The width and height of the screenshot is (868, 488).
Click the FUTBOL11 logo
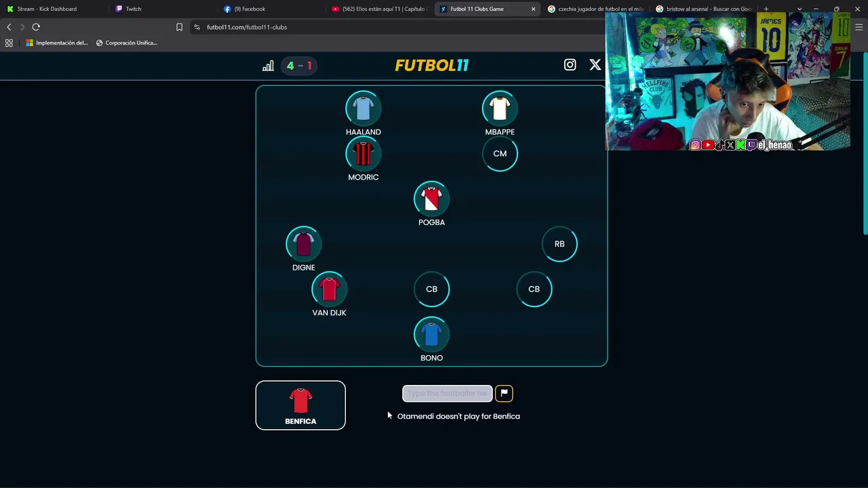click(x=432, y=66)
